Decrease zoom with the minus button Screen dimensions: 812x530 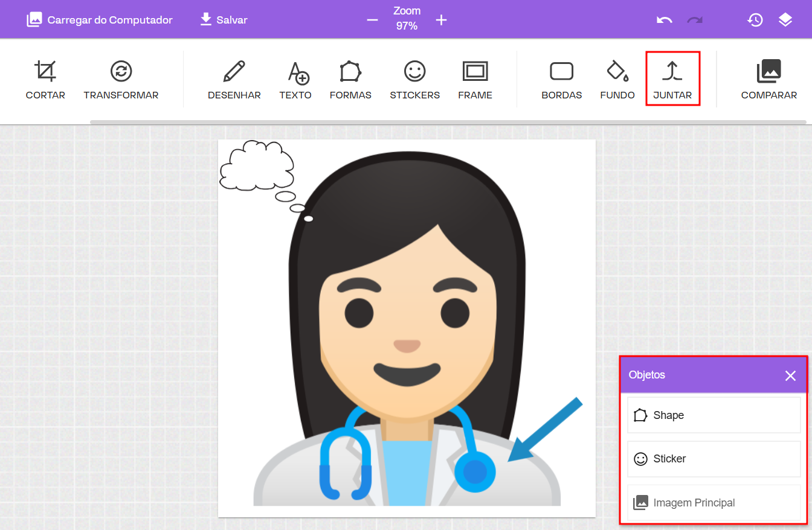point(372,20)
